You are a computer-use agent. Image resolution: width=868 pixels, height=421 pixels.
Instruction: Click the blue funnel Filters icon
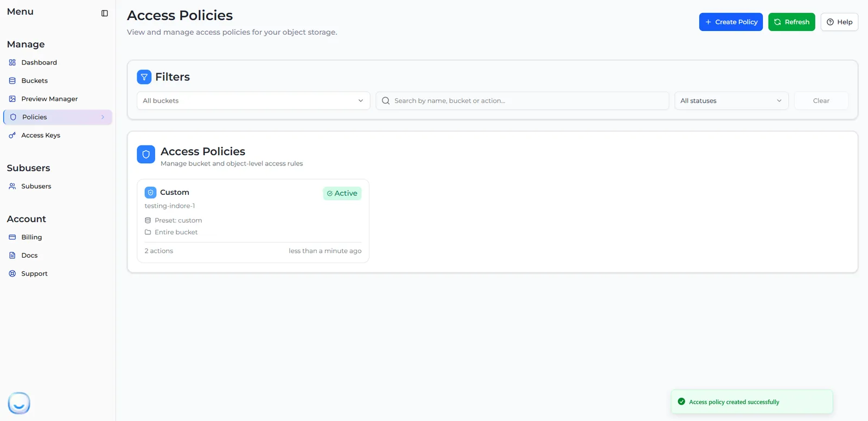point(144,77)
